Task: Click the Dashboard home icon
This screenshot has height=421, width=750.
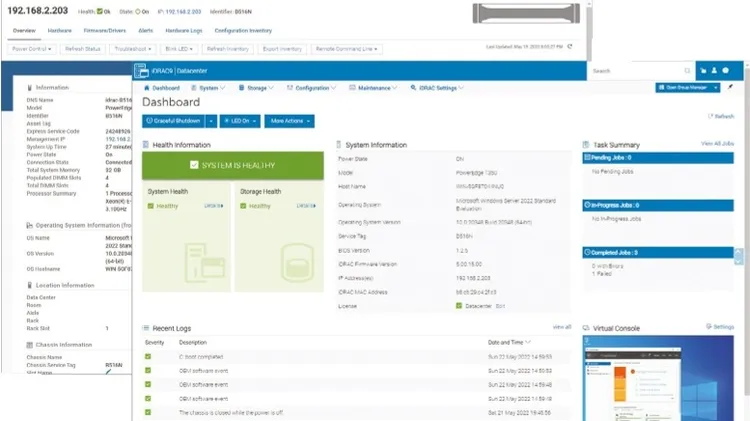Action: click(x=147, y=88)
